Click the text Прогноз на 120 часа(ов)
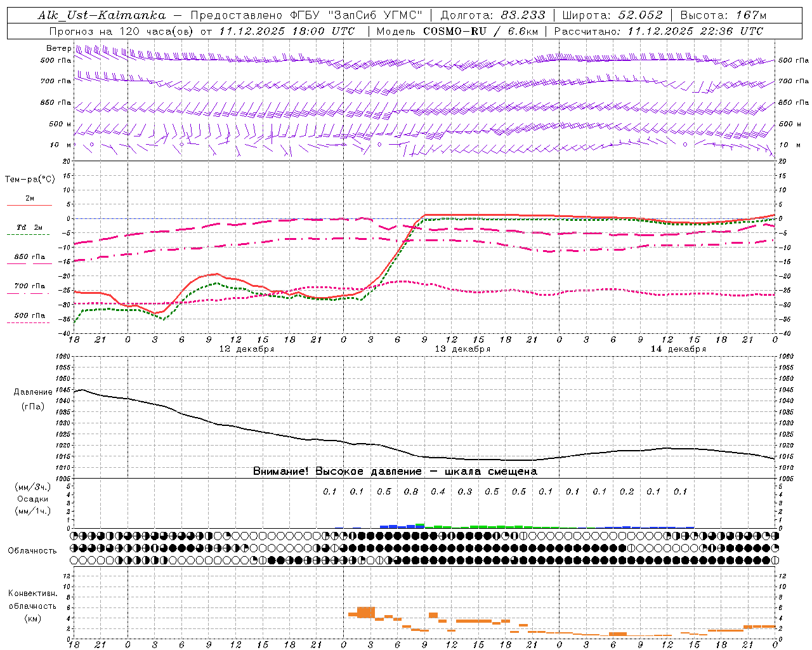This screenshot has height=650, width=812. [x=122, y=31]
